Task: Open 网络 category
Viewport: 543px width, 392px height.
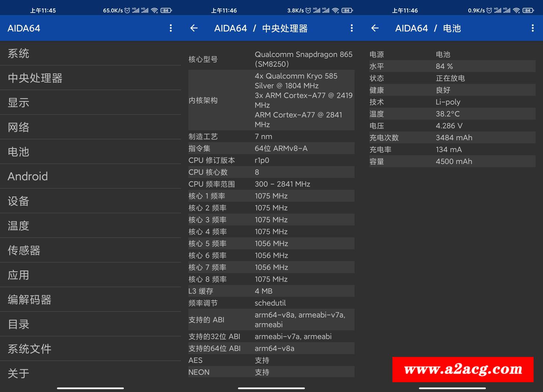Action: point(90,127)
